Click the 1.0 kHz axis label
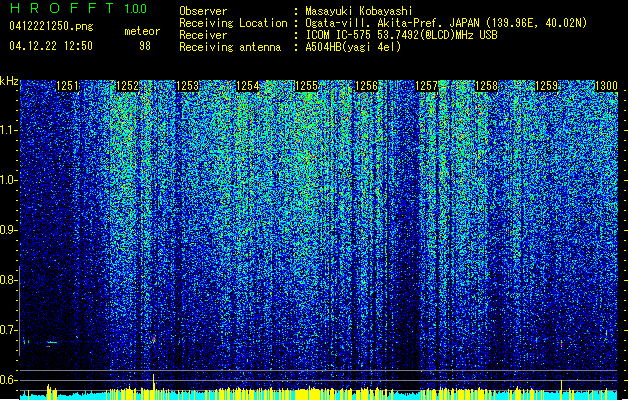The width and height of the screenshot is (629, 400). [x=9, y=180]
